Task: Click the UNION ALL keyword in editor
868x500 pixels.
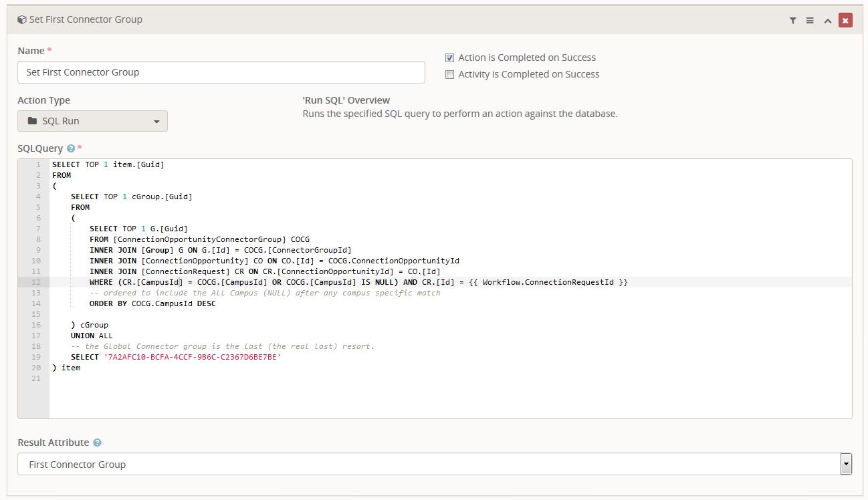Action: [x=92, y=336]
